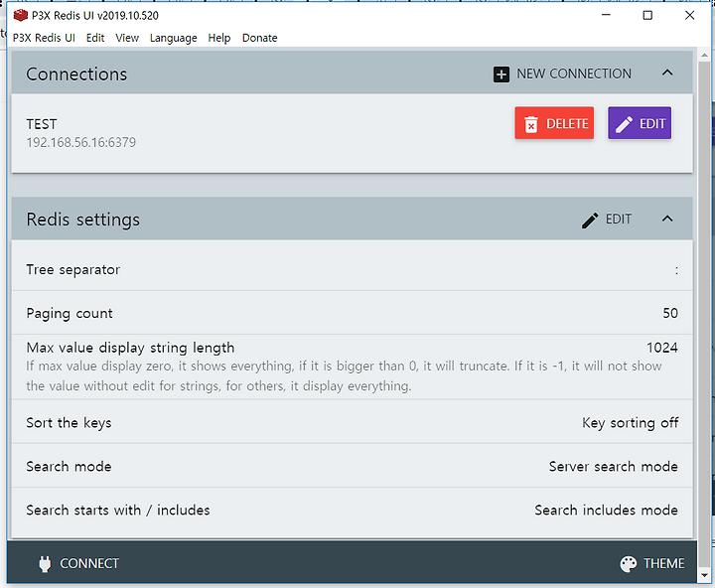Click the trash icon on the DELETE button
The image size is (715, 588).
click(x=530, y=124)
